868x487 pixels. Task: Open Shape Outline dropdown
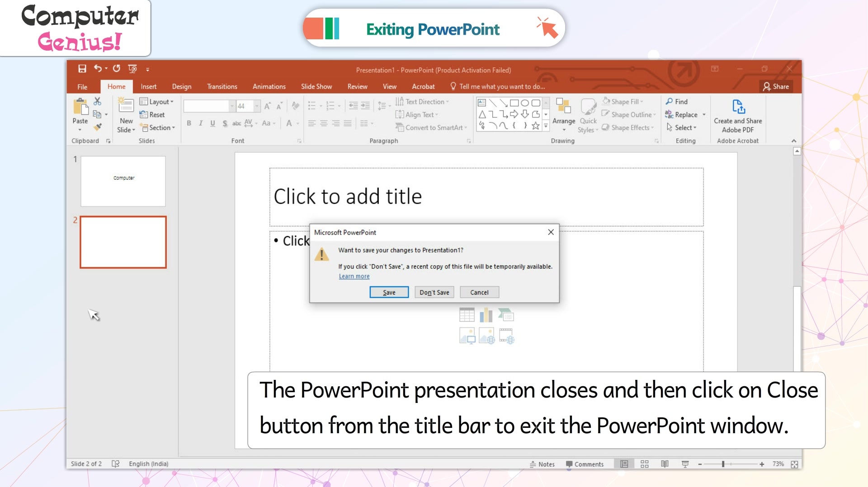click(x=629, y=115)
